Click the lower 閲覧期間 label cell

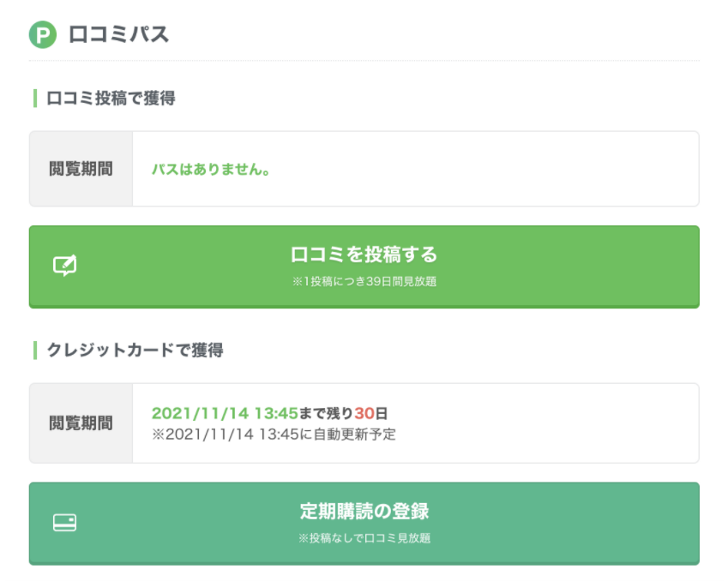click(80, 422)
